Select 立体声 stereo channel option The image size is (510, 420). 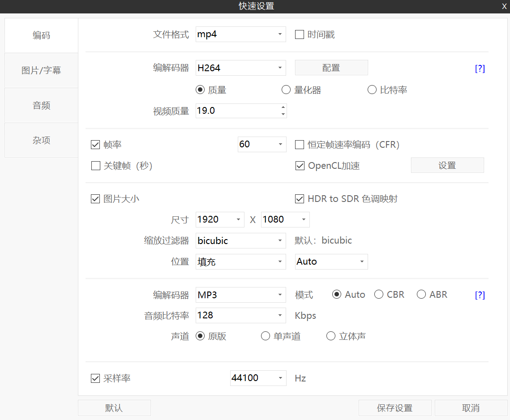[x=331, y=336]
